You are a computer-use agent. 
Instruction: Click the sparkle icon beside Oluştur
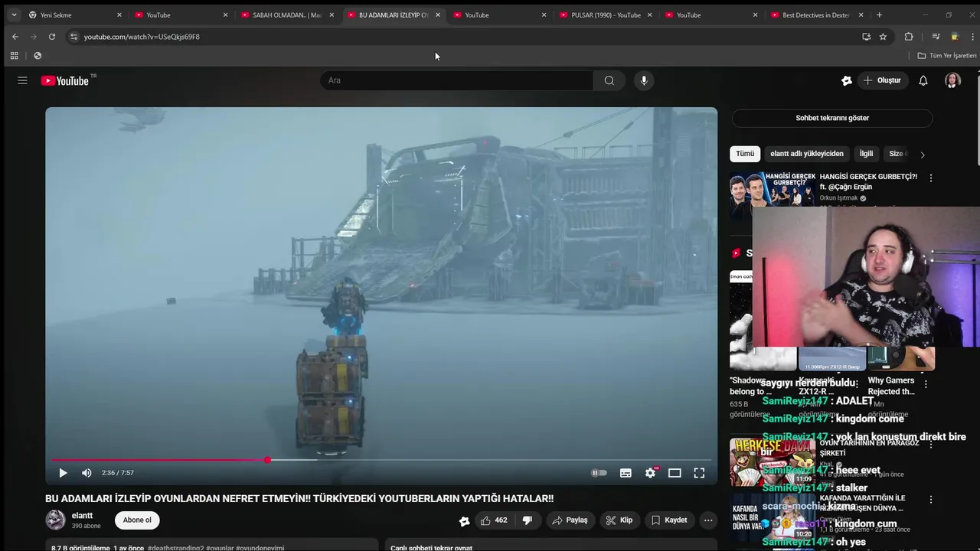tap(847, 80)
